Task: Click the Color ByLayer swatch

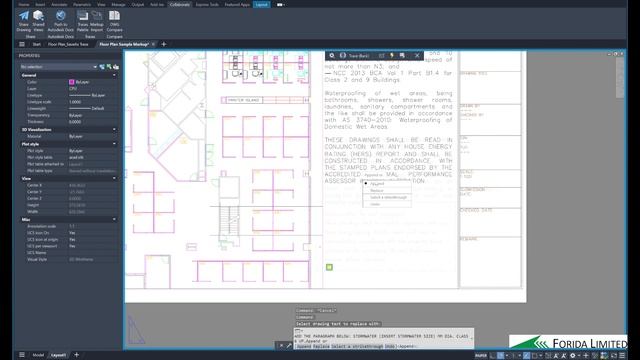Action: (72, 82)
